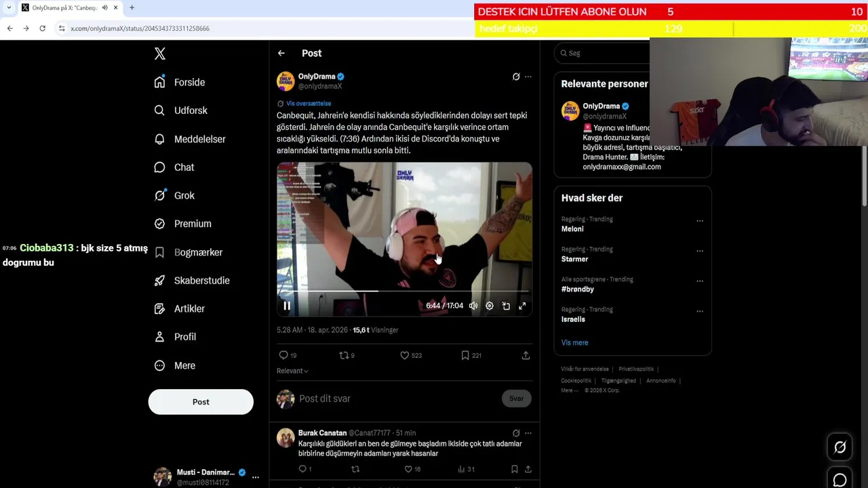Open Grok in sidebar
Image resolution: width=868 pixels, height=488 pixels.
pos(174,195)
